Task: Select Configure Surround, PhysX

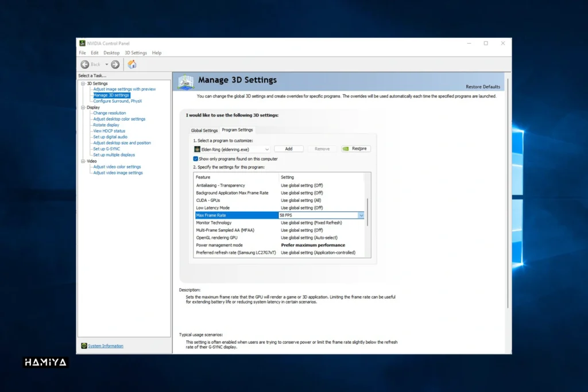Action: pyautogui.click(x=117, y=101)
